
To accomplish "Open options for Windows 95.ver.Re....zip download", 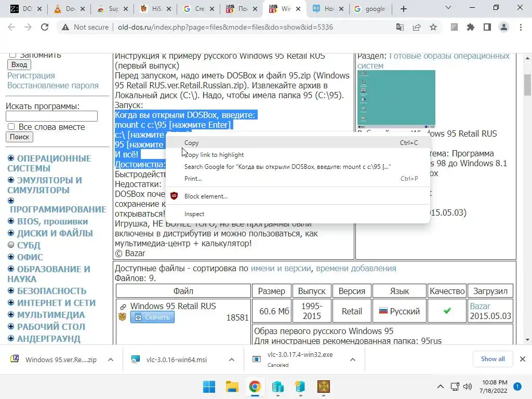I will click(111, 360).
